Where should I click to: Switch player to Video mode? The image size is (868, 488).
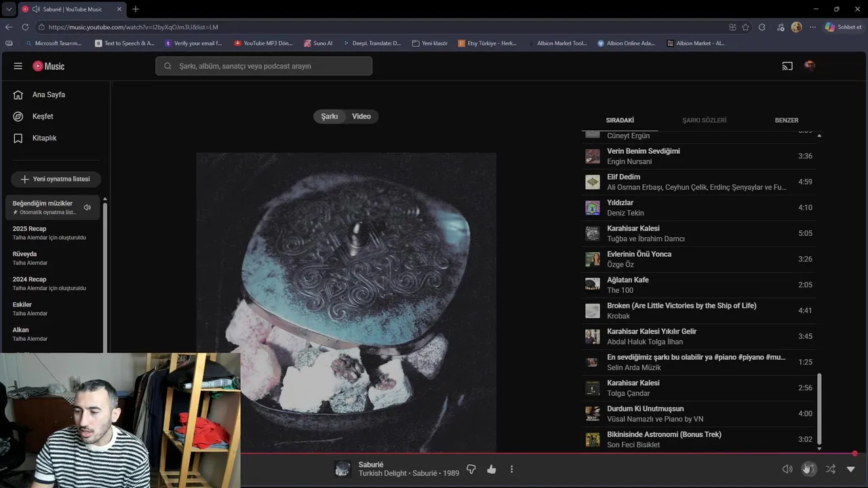tap(361, 117)
